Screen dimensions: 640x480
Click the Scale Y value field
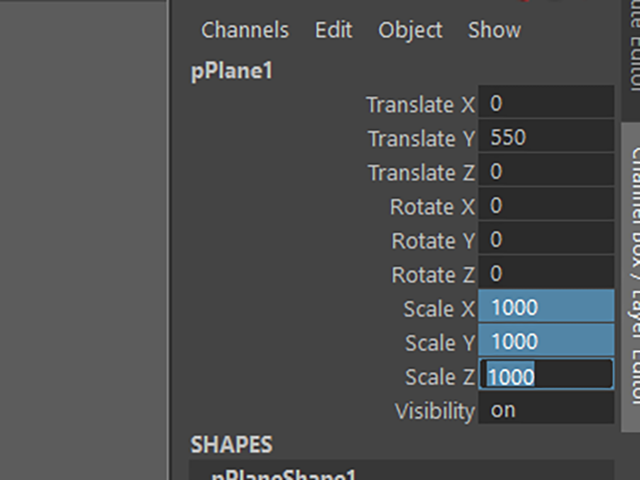pos(546,340)
